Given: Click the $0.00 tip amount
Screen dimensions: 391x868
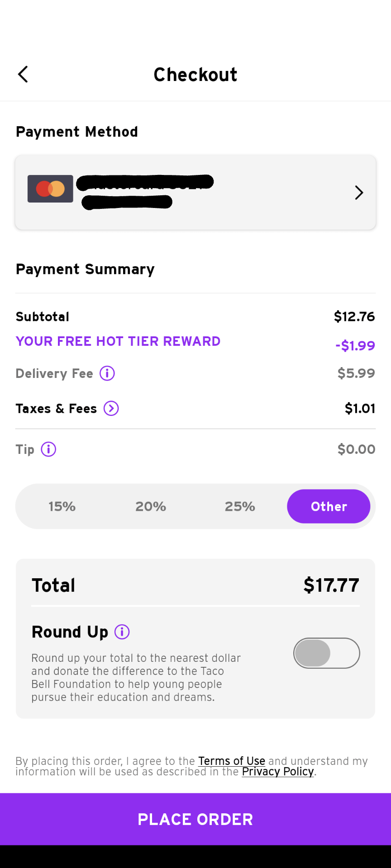Looking at the screenshot, I should point(356,449).
